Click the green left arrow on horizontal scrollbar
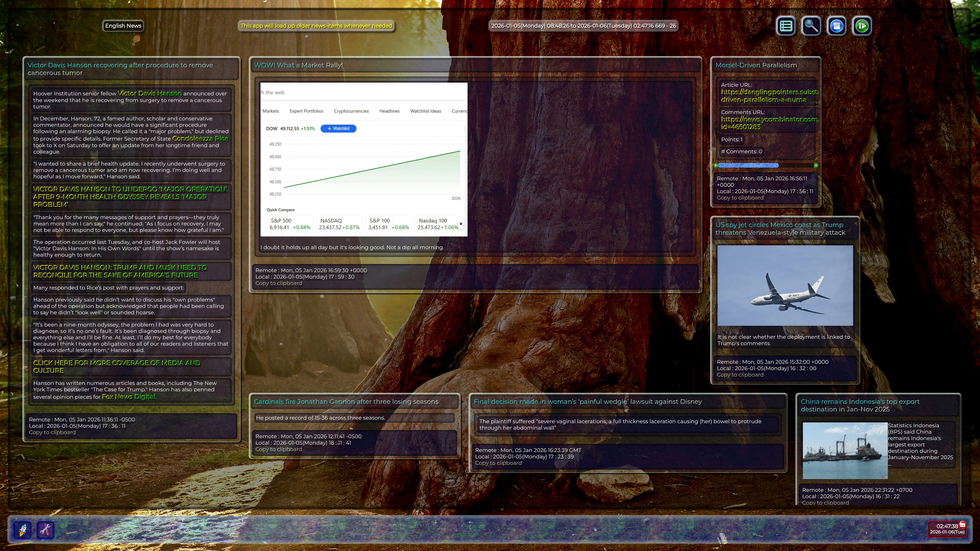980x551 pixels. (x=716, y=165)
